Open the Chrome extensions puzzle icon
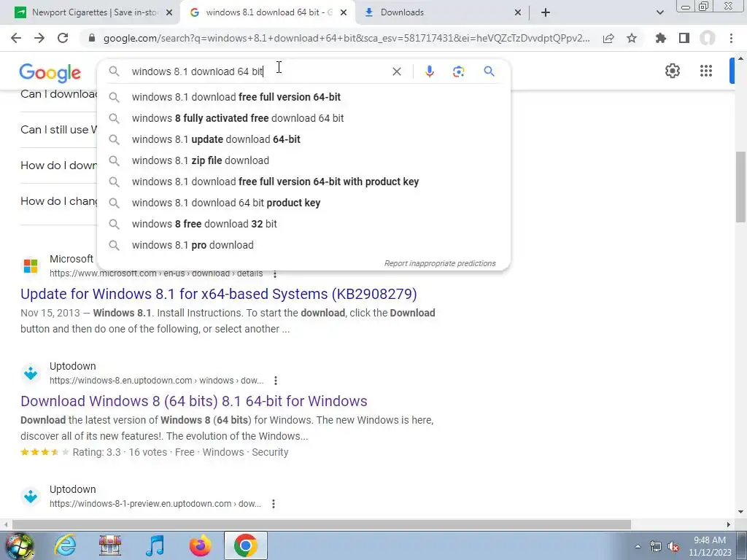Screen dimensions: 747x560 [x=661, y=38]
